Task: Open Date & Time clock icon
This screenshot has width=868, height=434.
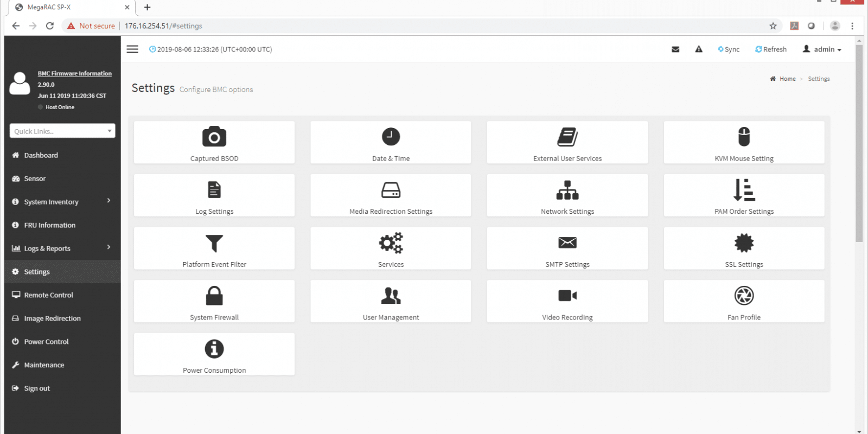Action: point(391,137)
